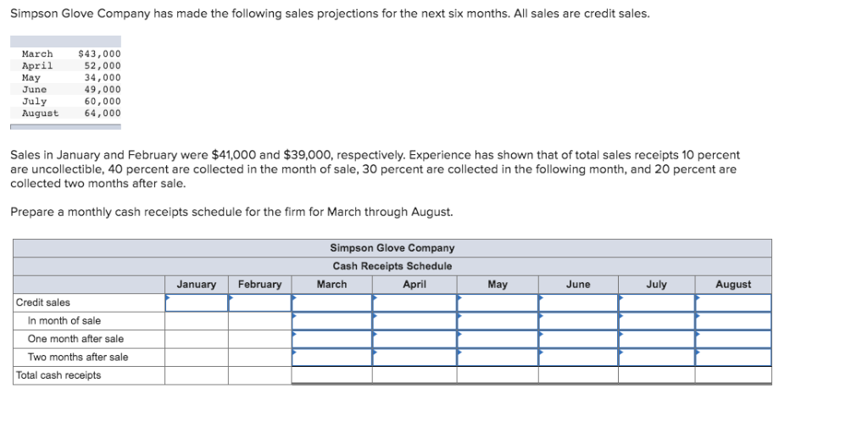Select the August Total cash receipts cell
The image size is (868, 438).
point(732,375)
